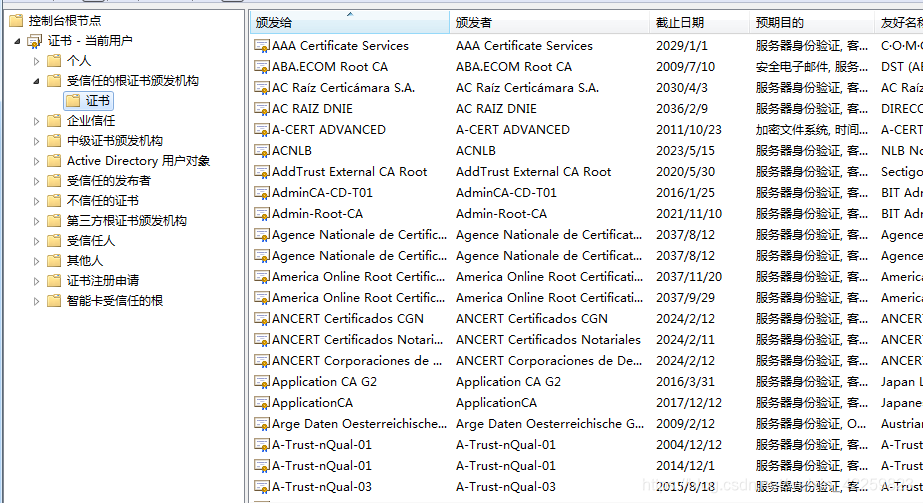Click the 证书 - 当前用户 snap-in icon

click(x=35, y=41)
